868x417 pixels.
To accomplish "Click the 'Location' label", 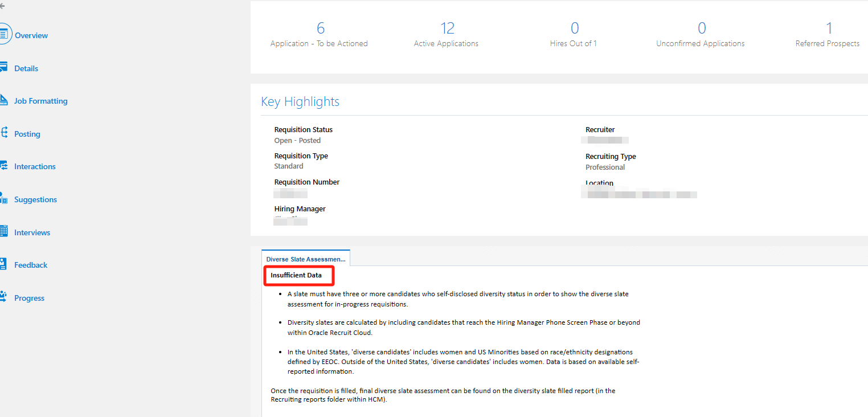I will pyautogui.click(x=600, y=183).
